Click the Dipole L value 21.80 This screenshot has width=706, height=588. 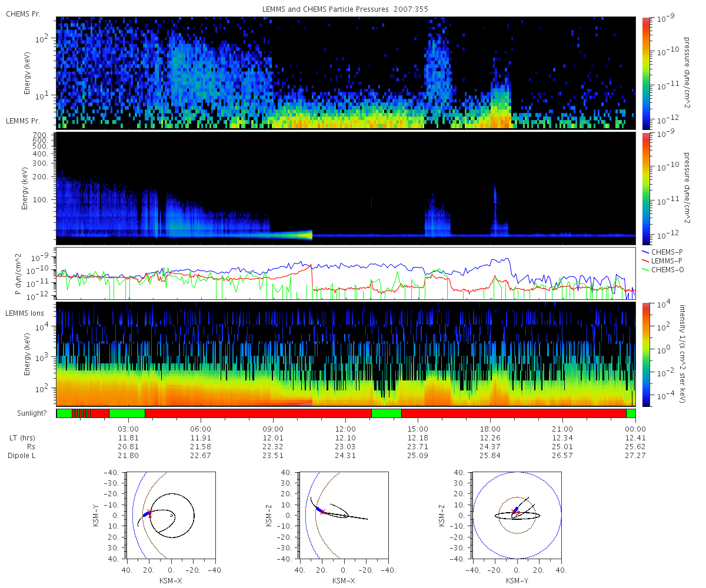(x=128, y=456)
